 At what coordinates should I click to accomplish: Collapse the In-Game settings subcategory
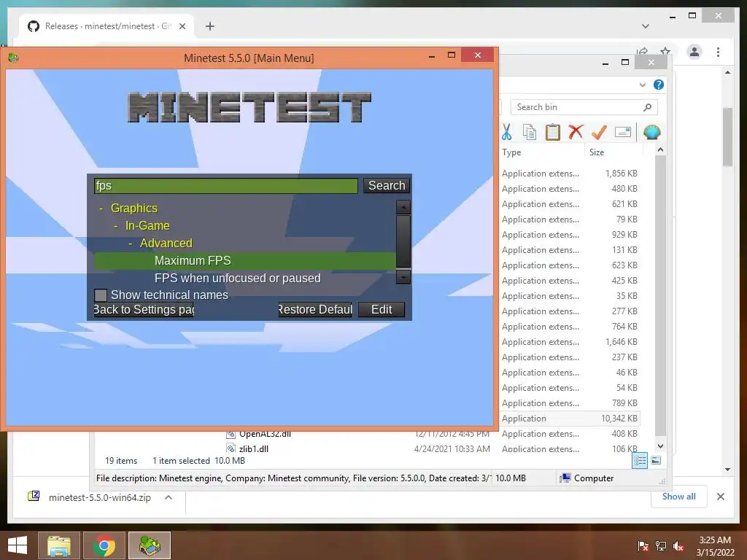pos(116,226)
